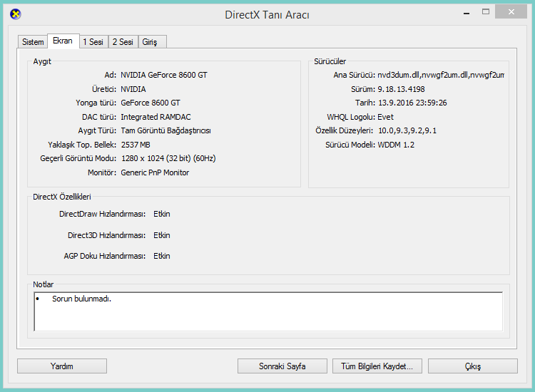This screenshot has width=535, height=392.
Task: Minimize the DirectX Tanı Aracı window
Action: [467, 13]
